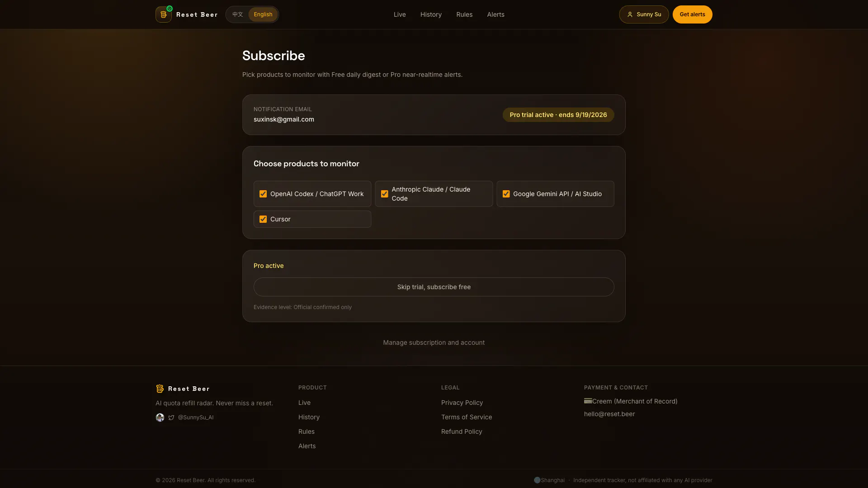This screenshot has width=868, height=488.
Task: Open Rules in top navigation
Action: 464,14
